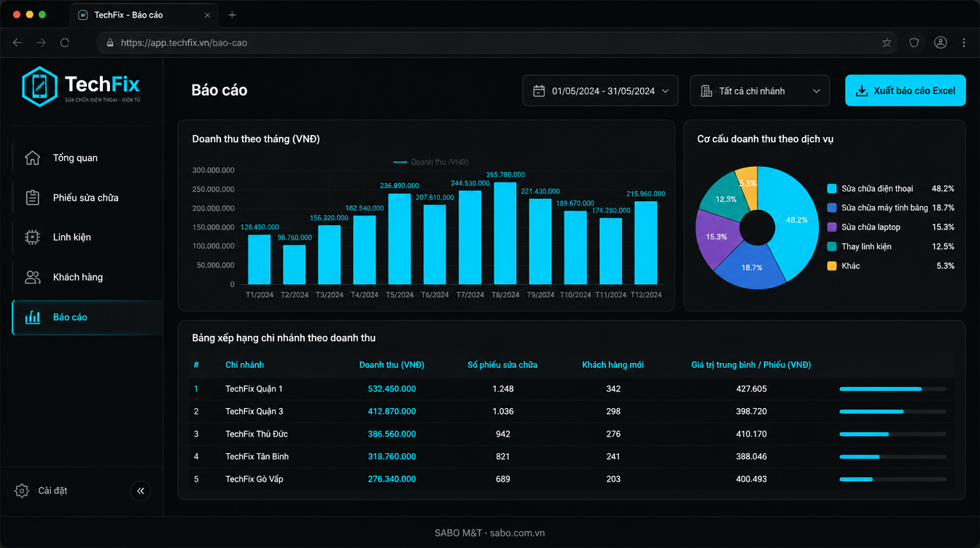
Task: Open the browser profile avatar icon
Action: [x=941, y=43]
